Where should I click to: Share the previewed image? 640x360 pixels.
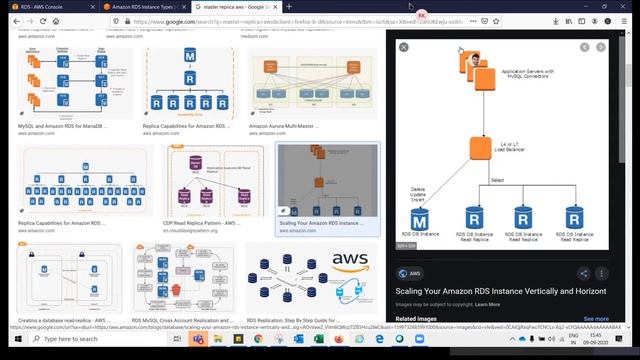[x=584, y=273]
